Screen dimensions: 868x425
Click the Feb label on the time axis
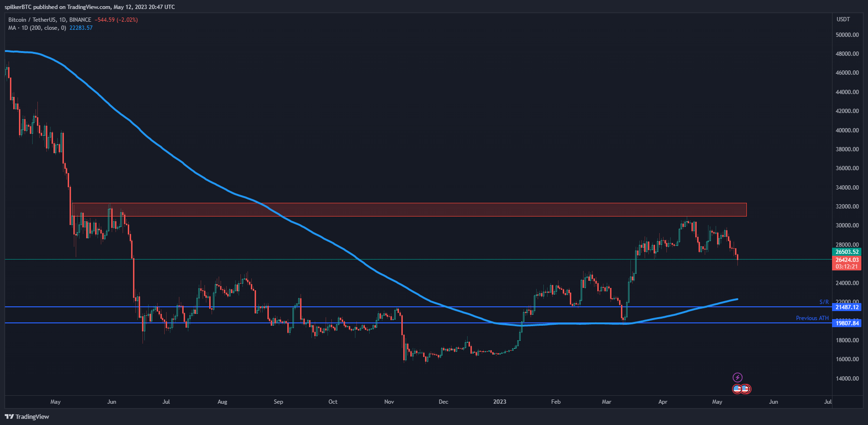(556, 402)
